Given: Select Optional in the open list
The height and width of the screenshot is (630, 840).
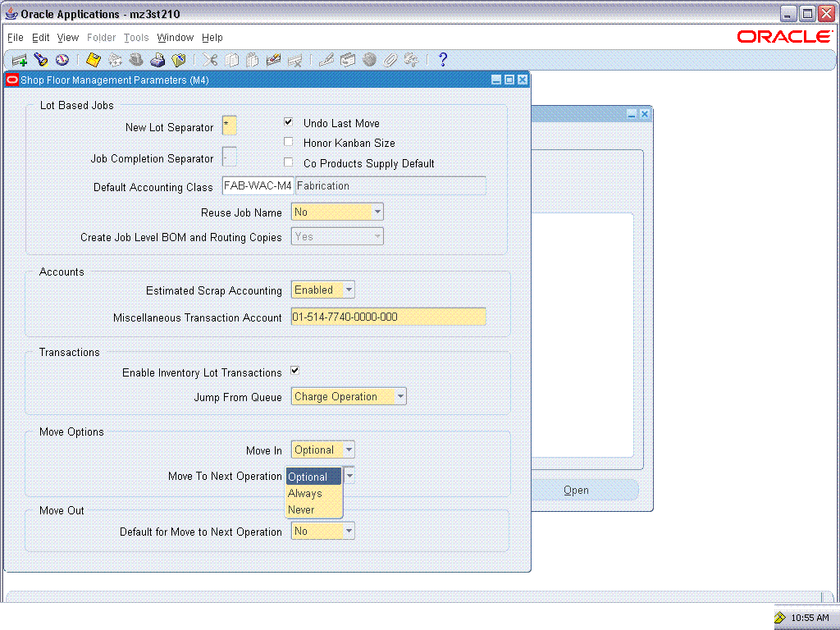Looking at the screenshot, I should [314, 477].
